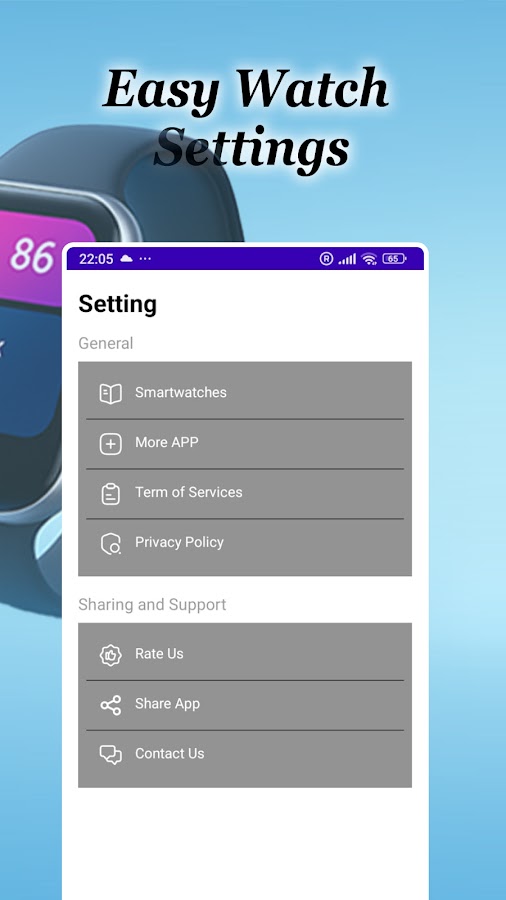Select the Contact Us option
The height and width of the screenshot is (900, 506).
point(245,755)
